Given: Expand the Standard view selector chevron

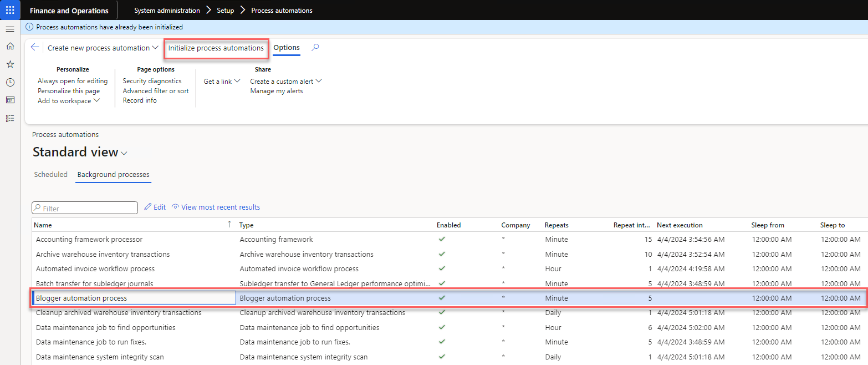Looking at the screenshot, I should click(124, 154).
